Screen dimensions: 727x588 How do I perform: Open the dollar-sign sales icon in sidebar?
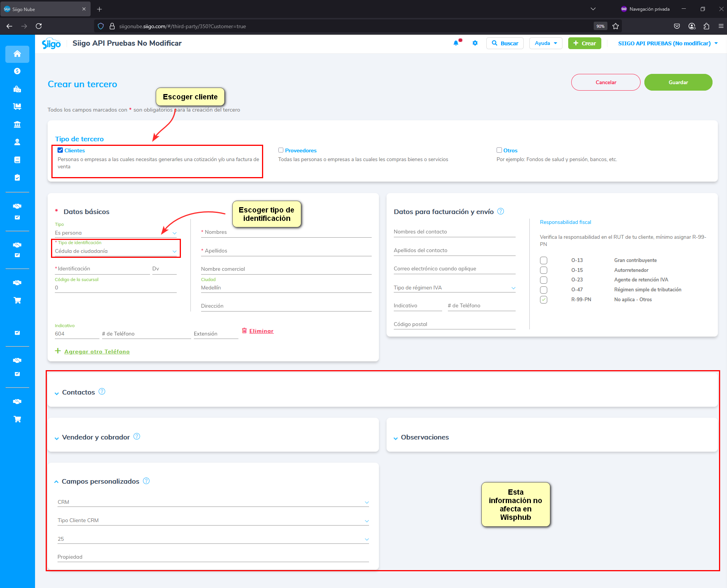tap(17, 71)
